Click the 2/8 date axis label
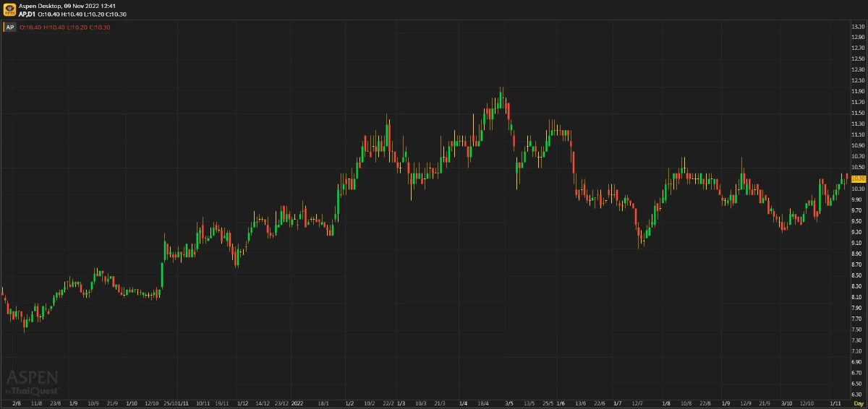Screen dimensions: 868x409 tap(17, 403)
